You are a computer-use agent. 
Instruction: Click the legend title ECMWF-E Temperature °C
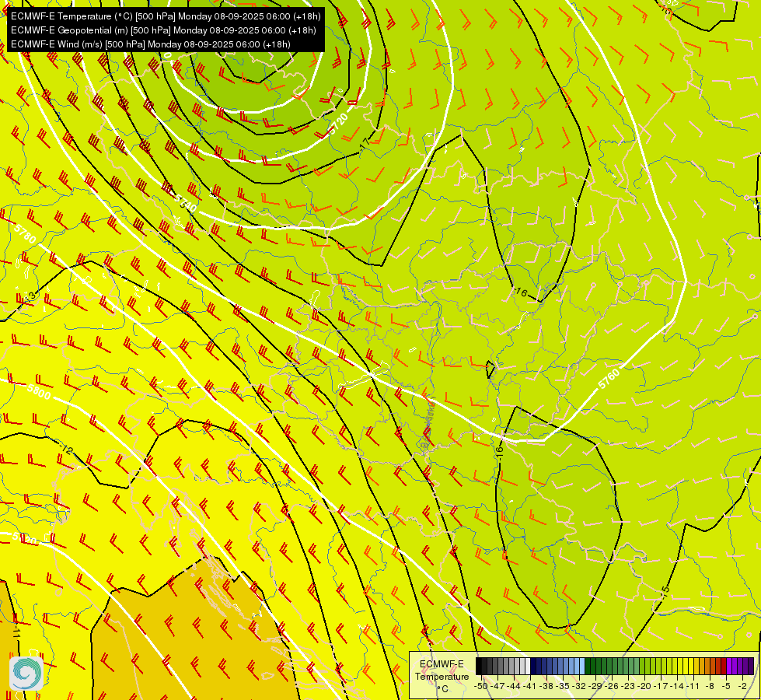tap(442, 676)
